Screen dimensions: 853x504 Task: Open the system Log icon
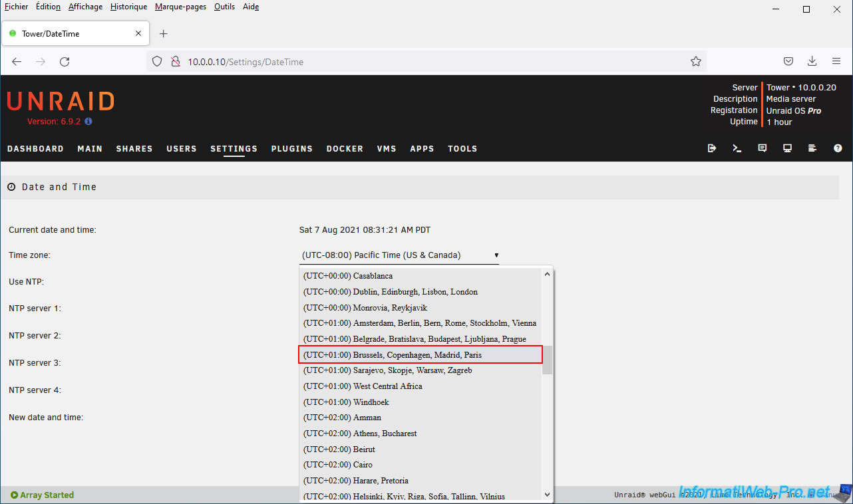tap(812, 148)
